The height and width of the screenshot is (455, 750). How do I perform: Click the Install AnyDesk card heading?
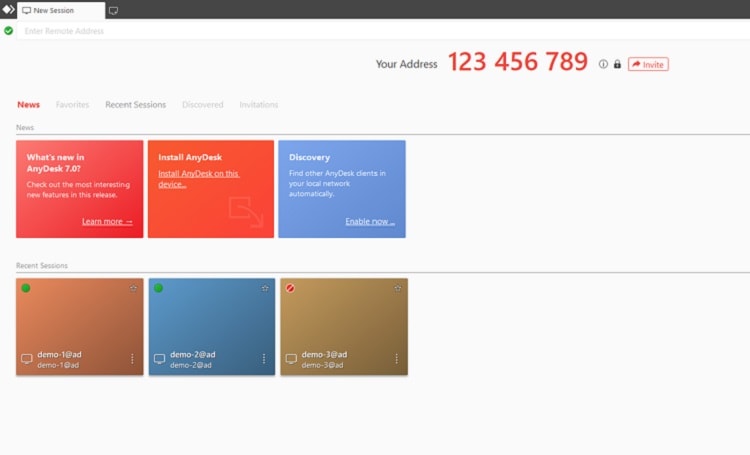click(x=190, y=157)
